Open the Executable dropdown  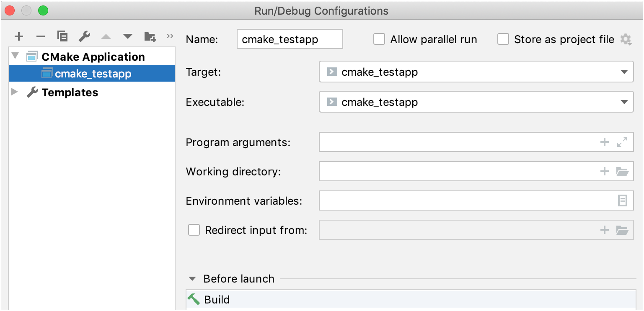pos(624,102)
